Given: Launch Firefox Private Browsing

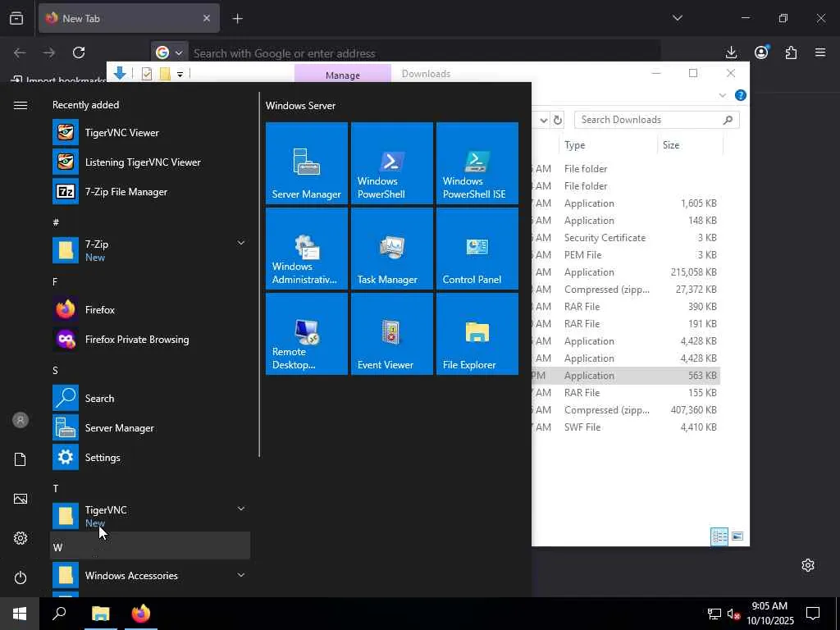Looking at the screenshot, I should [x=150, y=339].
